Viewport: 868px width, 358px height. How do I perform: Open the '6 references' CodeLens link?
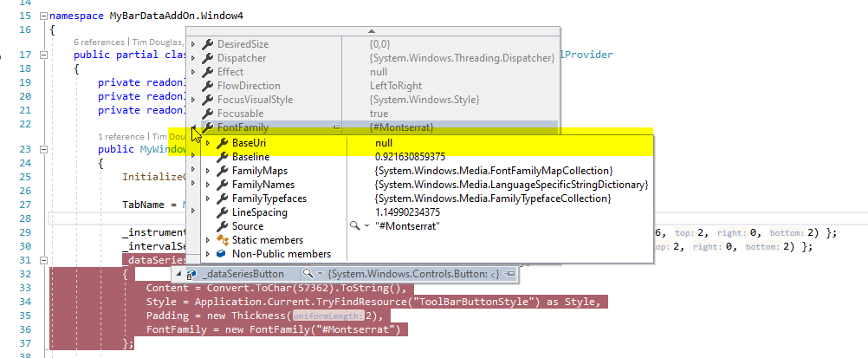pos(99,42)
